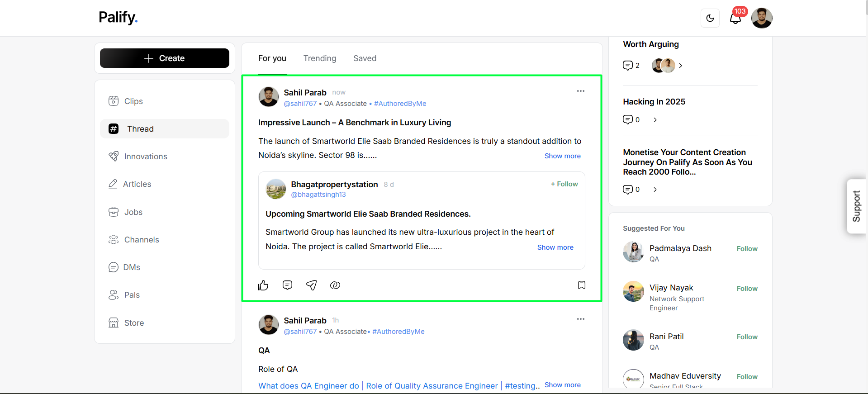Bookmark the Impressive Launch post
868x394 pixels.
[x=582, y=285]
